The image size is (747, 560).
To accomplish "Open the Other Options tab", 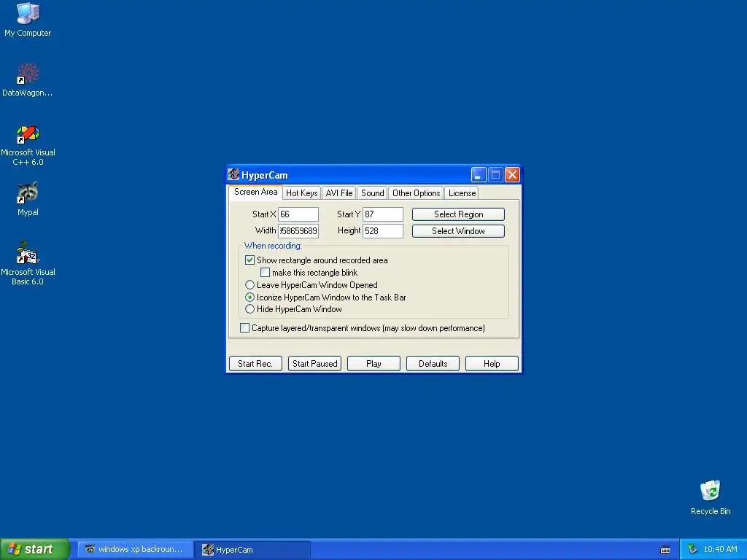I will coord(416,192).
